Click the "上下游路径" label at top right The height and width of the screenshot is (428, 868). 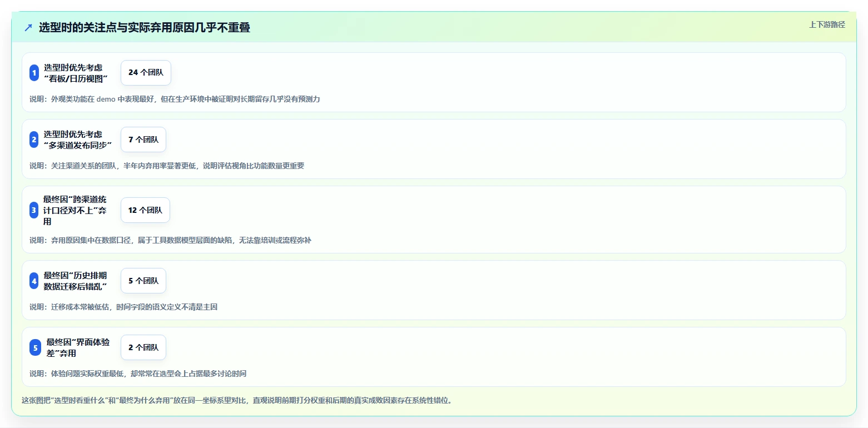(827, 24)
